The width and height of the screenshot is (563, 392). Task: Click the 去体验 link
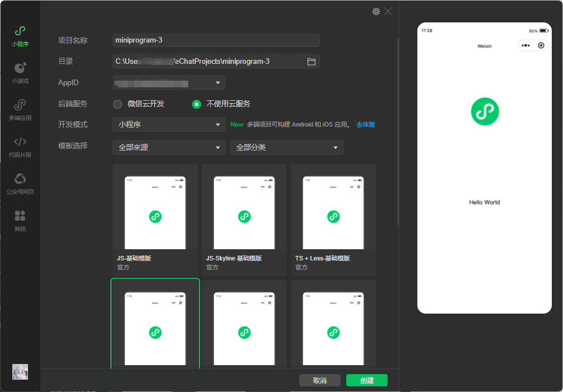[365, 124]
